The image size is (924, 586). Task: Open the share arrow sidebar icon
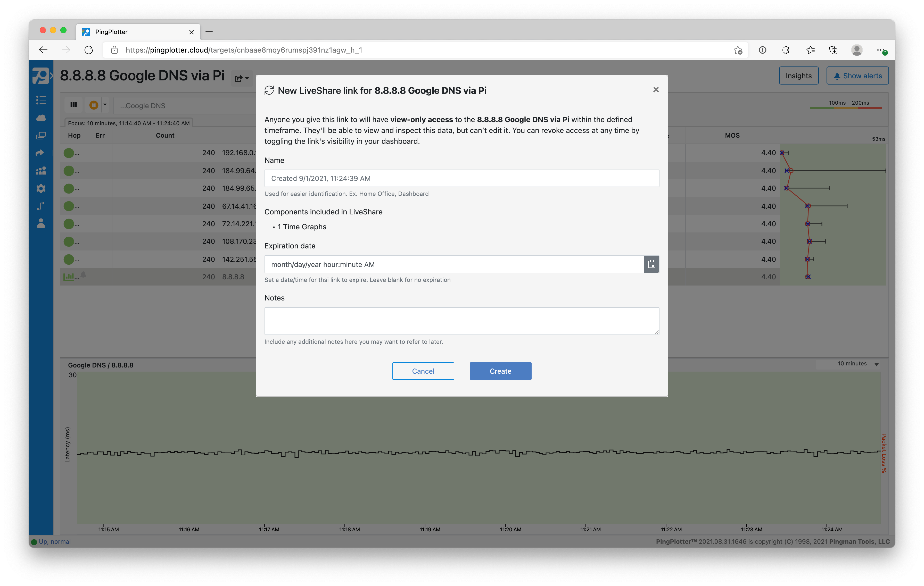[40, 153]
